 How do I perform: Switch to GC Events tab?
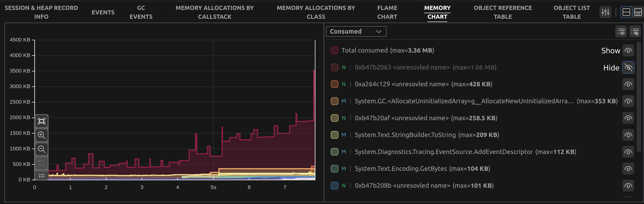tap(141, 12)
